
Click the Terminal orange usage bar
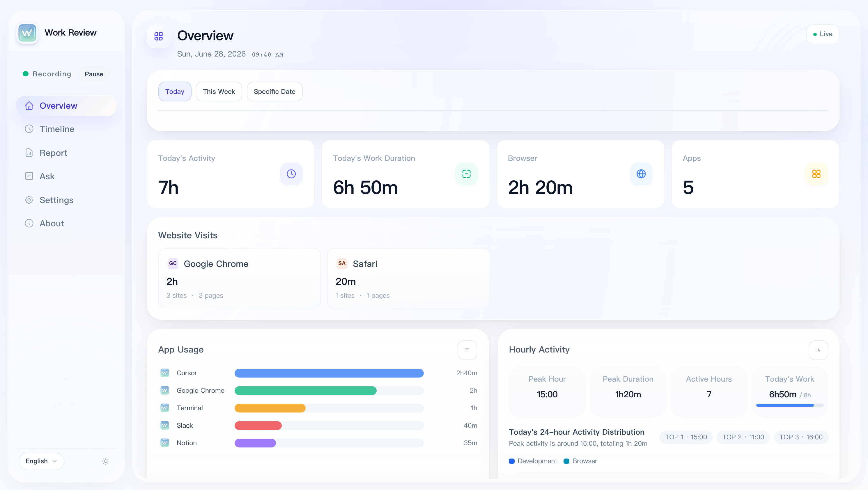[x=270, y=408]
